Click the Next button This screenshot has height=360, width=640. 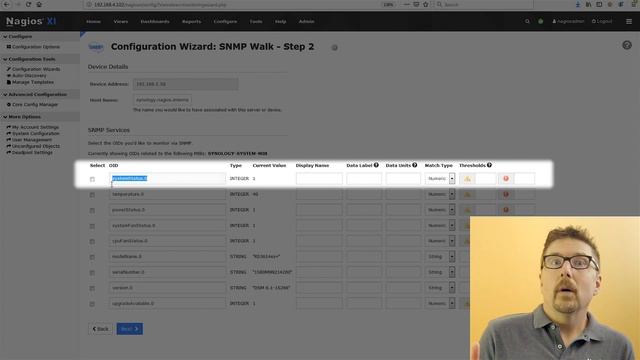(130, 329)
